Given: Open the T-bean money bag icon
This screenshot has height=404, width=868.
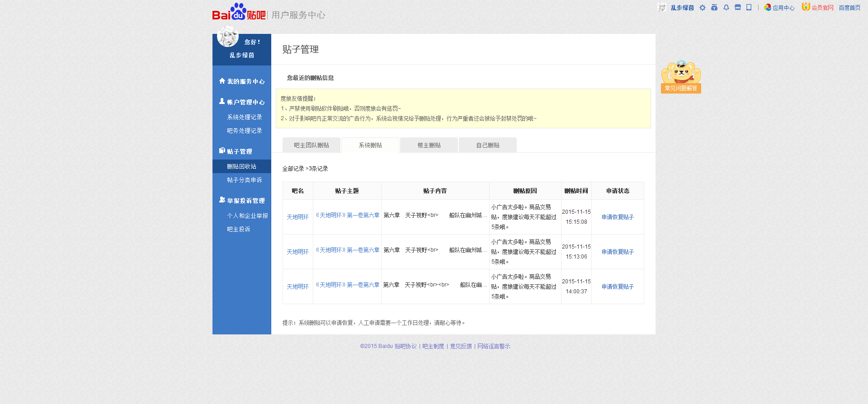Looking at the screenshot, I should point(714,8).
